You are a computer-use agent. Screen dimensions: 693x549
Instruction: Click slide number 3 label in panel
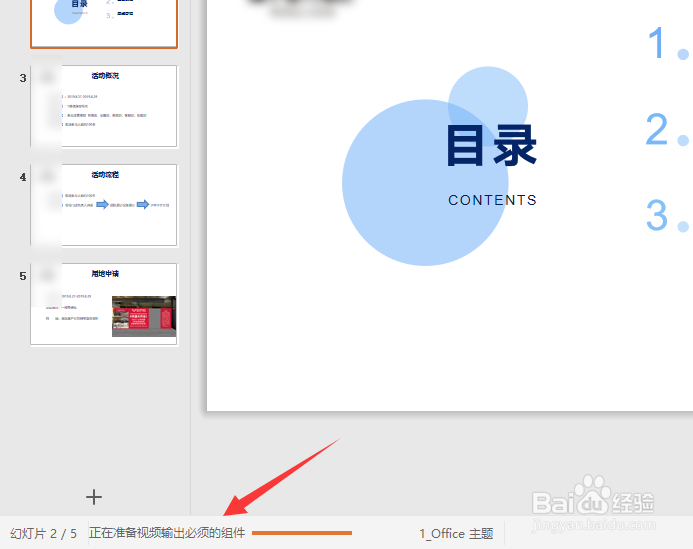tap(23, 78)
